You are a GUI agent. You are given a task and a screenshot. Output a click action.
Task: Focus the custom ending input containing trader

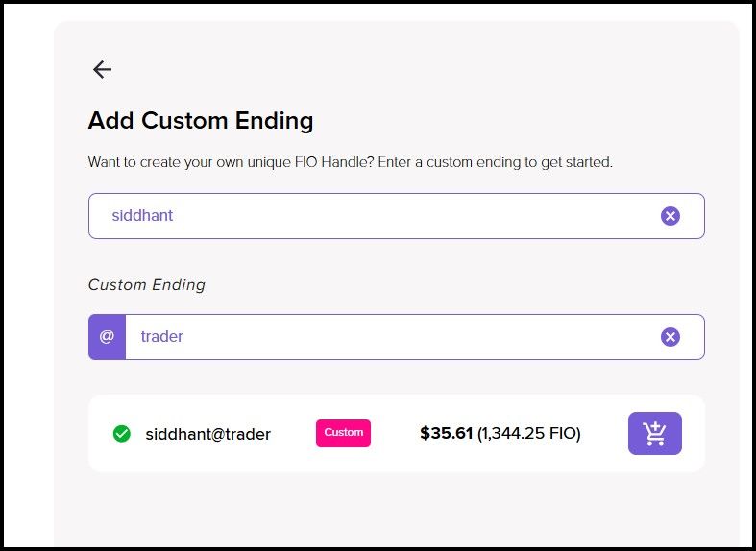click(384, 337)
